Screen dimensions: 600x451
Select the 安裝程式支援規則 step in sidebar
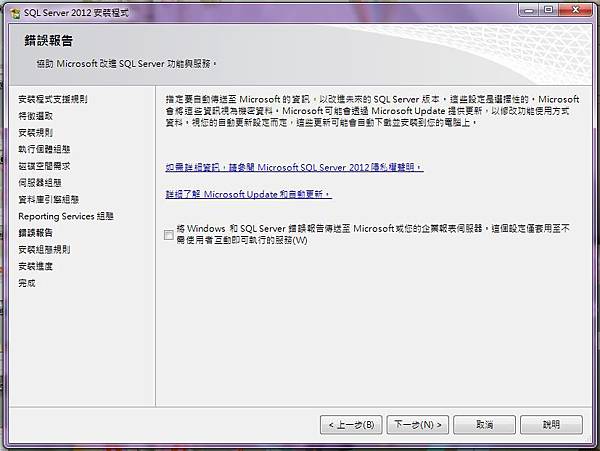pyautogui.click(x=53, y=99)
